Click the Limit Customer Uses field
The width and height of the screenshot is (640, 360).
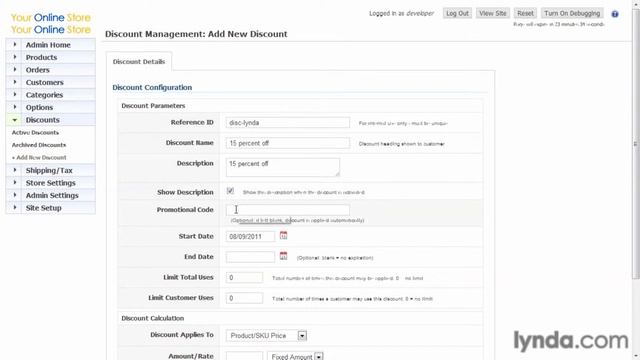click(244, 298)
